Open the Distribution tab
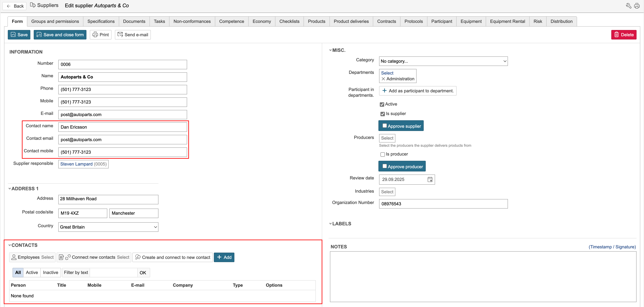Screen dimensions: 644x307 tap(561, 22)
